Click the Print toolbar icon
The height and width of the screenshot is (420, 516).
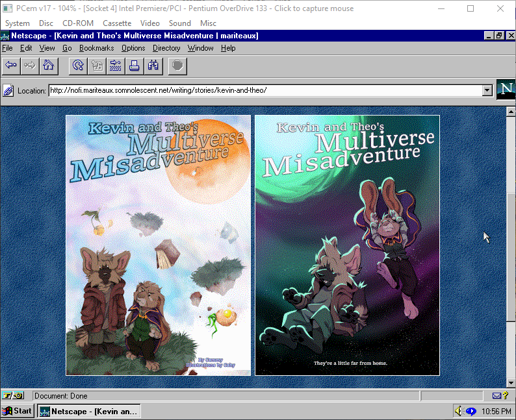tap(135, 65)
